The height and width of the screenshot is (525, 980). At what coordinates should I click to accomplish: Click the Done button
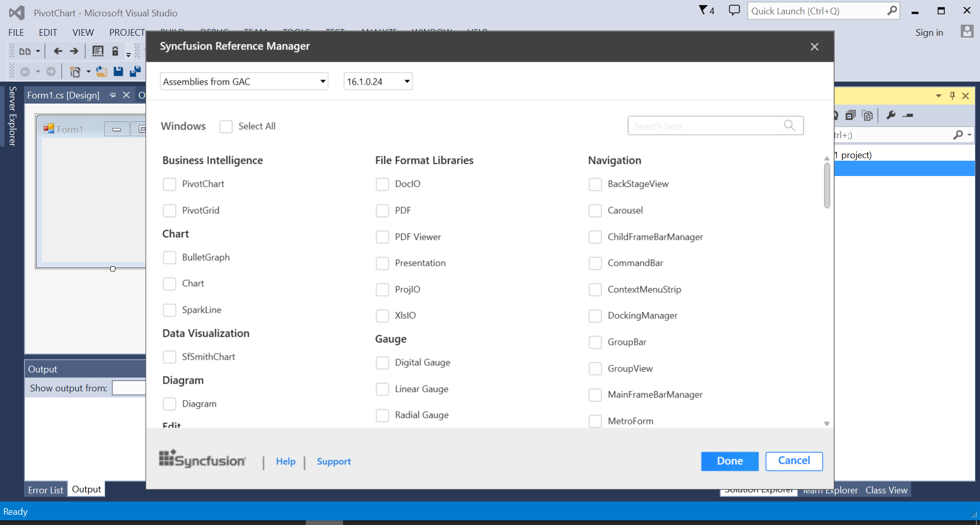pos(730,461)
